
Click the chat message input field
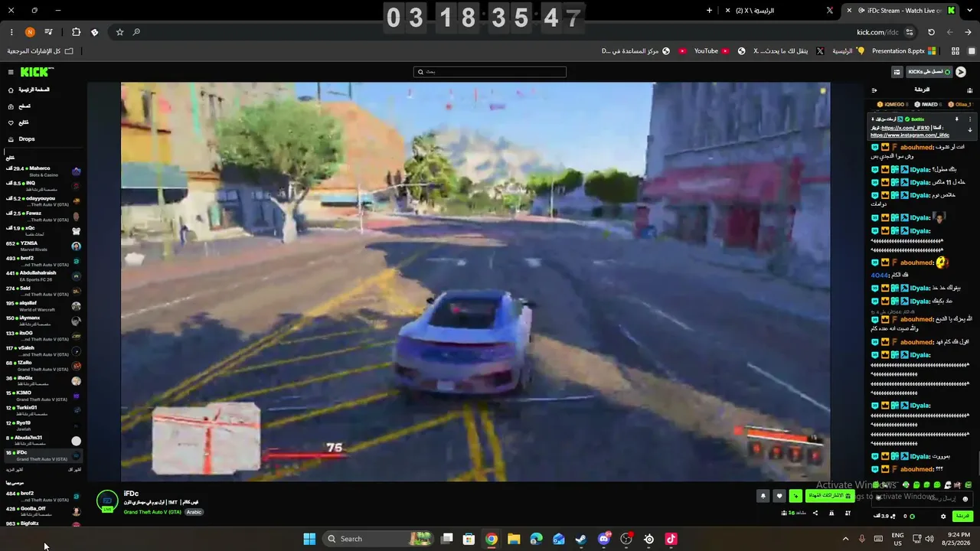pyautogui.click(x=922, y=497)
